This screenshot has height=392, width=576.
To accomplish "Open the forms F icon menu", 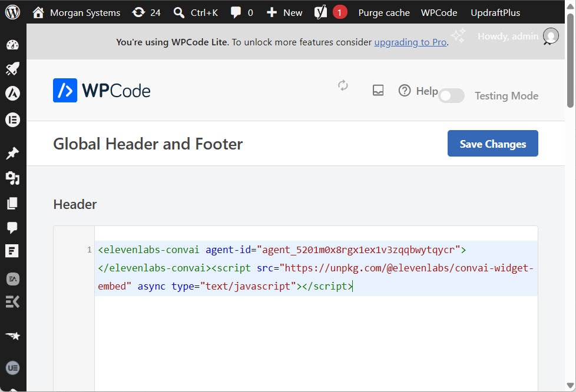I will point(12,251).
